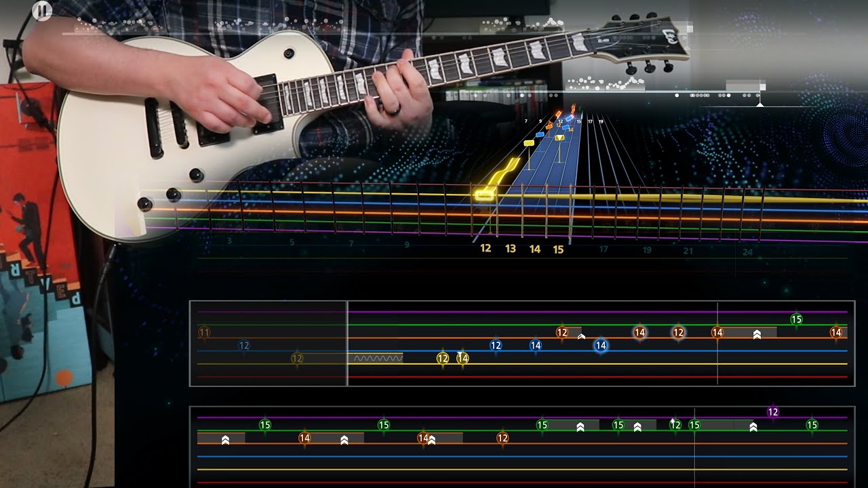The width and height of the screenshot is (868, 488).
Task: Select the dimmed yellow 12 note marker
Action: pyautogui.click(x=297, y=358)
